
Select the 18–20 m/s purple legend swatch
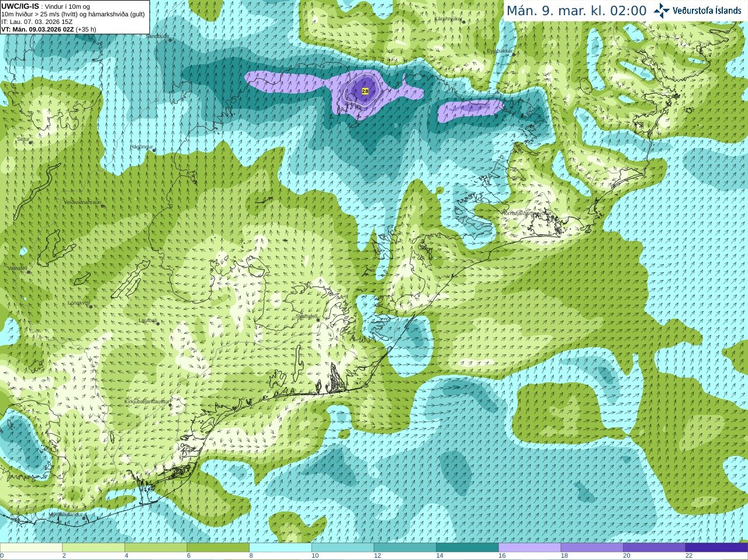pos(592,548)
